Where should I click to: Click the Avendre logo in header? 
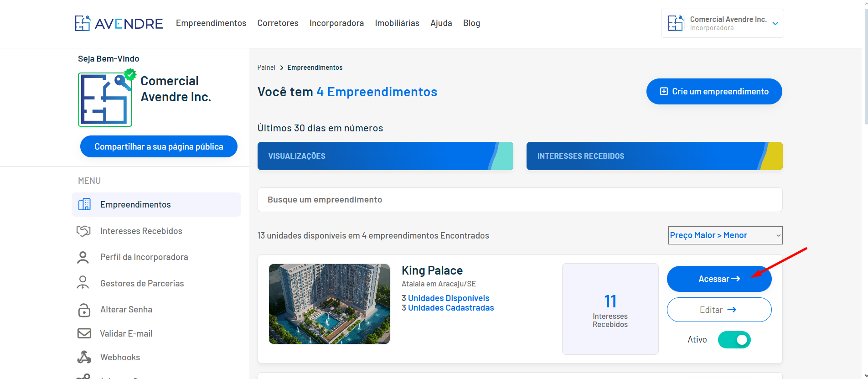(x=119, y=23)
